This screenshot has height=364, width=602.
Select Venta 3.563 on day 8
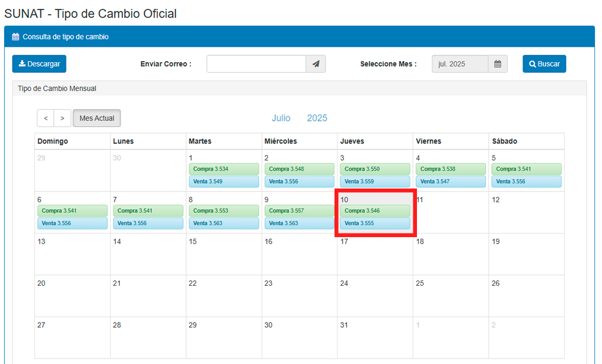tap(224, 223)
